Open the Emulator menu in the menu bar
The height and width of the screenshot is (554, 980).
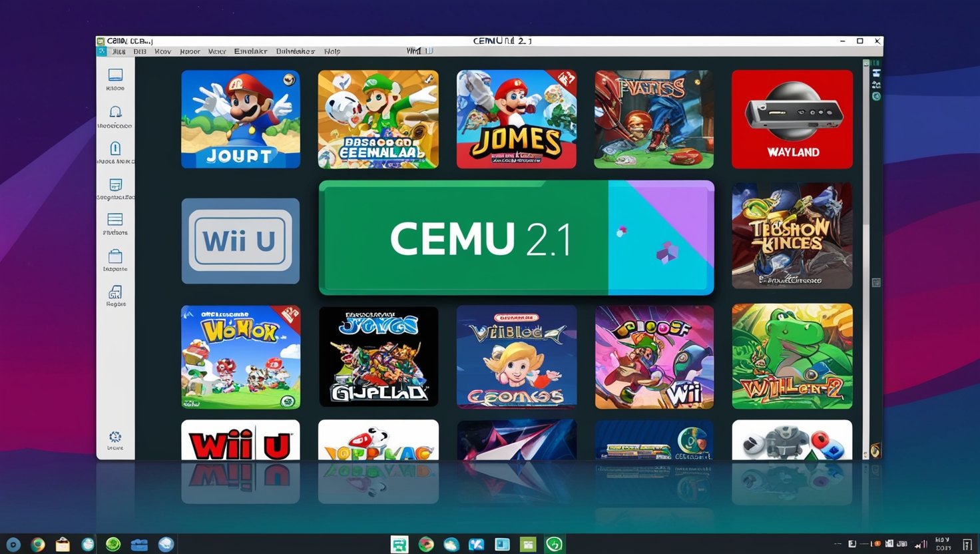click(x=250, y=51)
